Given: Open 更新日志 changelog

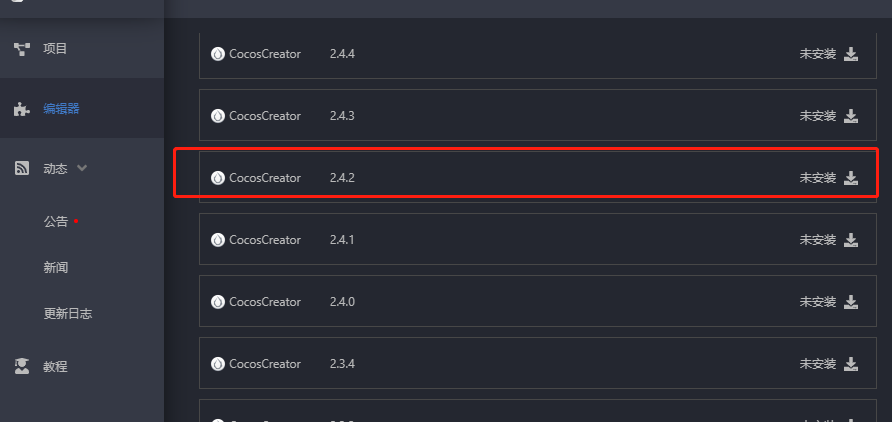Looking at the screenshot, I should (x=68, y=313).
